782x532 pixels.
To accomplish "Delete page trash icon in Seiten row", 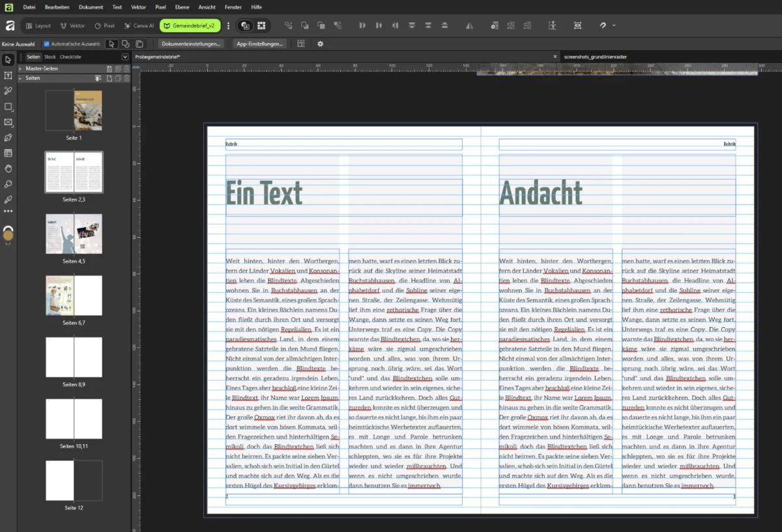I will (126, 78).
